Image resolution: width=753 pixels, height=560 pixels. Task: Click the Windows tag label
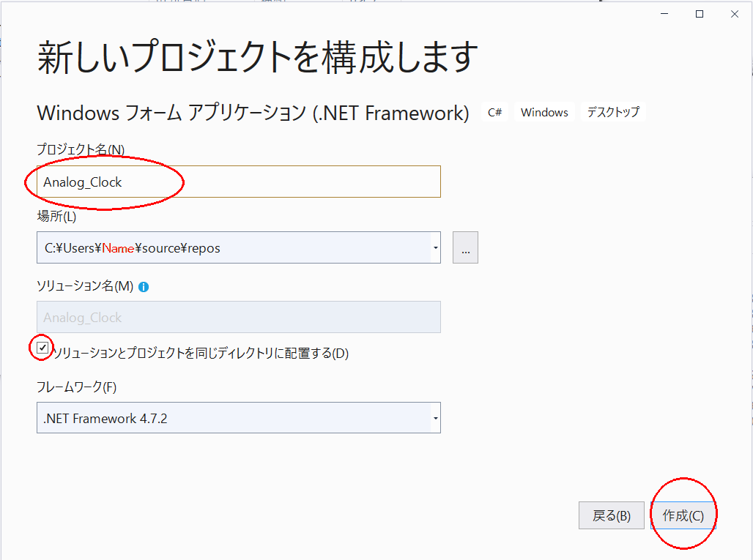click(x=544, y=112)
